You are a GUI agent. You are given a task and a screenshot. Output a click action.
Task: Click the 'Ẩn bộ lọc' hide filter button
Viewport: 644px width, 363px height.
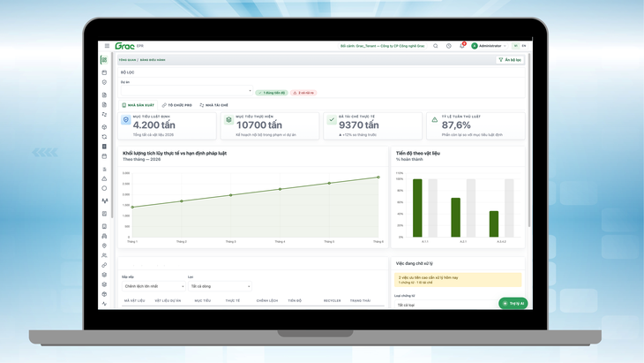pyautogui.click(x=510, y=60)
